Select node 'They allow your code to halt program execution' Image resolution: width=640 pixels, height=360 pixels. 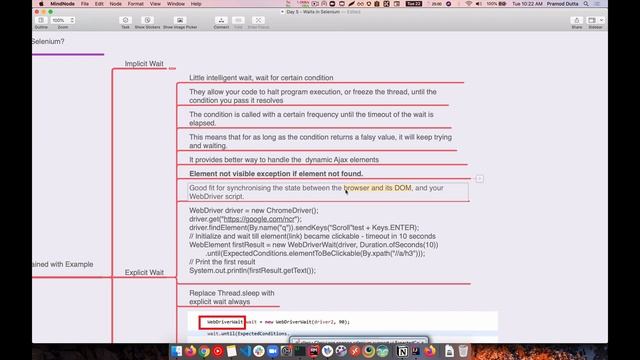(313, 96)
